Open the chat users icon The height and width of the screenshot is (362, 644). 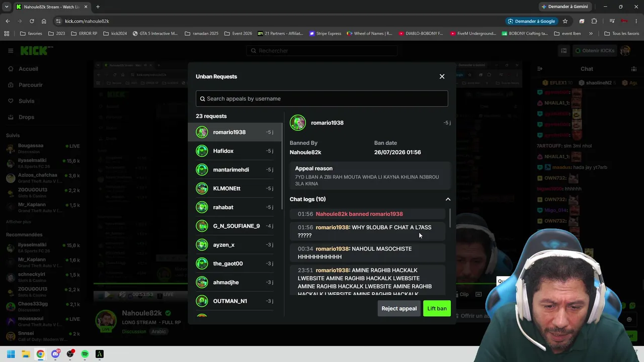[x=634, y=69]
